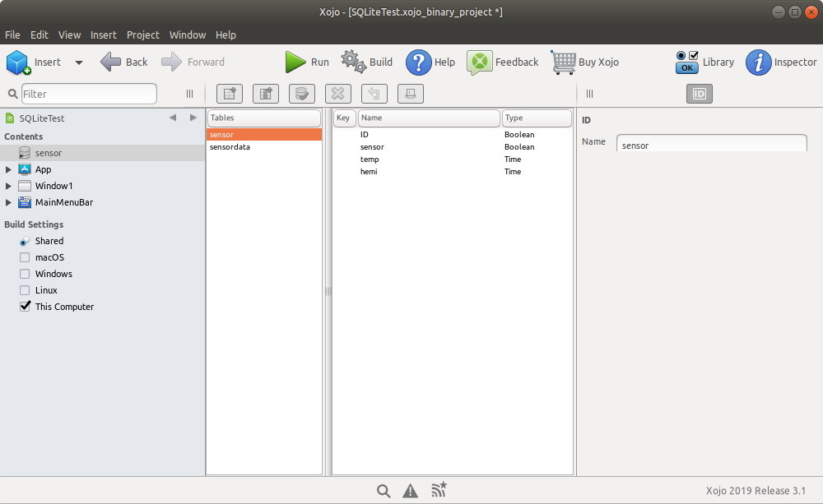This screenshot has width=823, height=504.
Task: Click the Add Column toolbar icon
Action: [x=266, y=94]
